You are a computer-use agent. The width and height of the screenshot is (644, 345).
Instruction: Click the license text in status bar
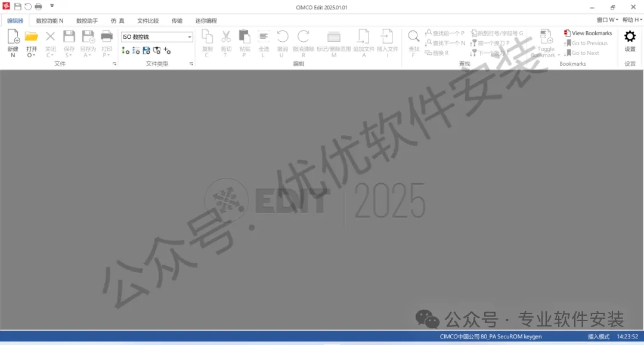point(491,337)
